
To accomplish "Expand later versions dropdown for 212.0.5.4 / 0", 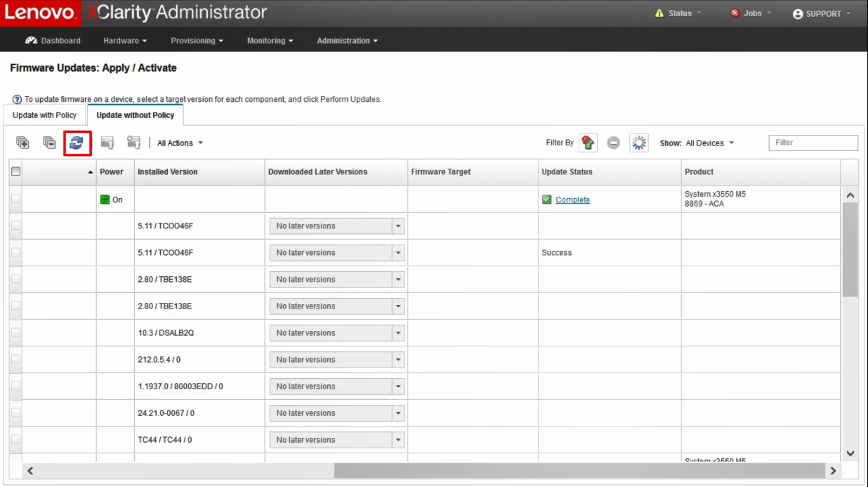I will click(398, 360).
